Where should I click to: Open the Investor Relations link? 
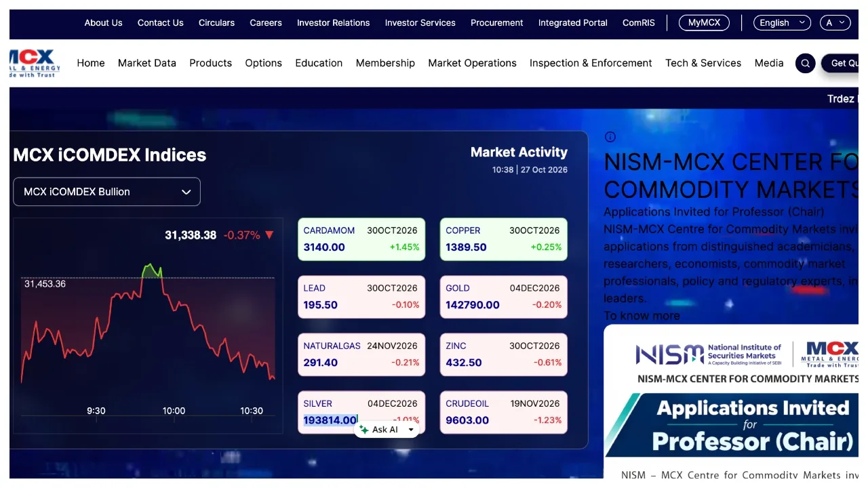pyautogui.click(x=334, y=23)
